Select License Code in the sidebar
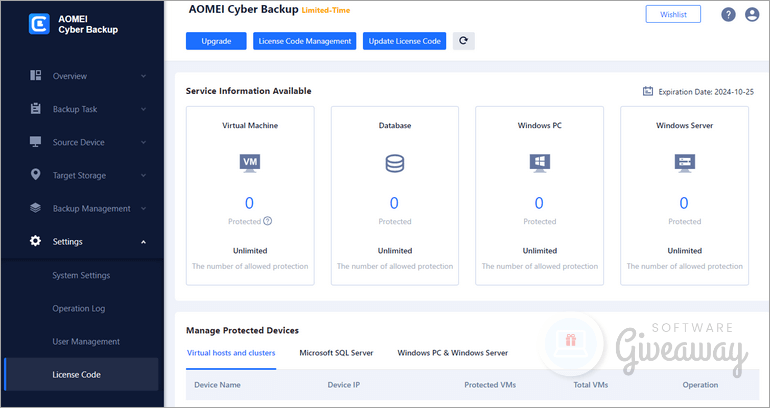The height and width of the screenshot is (408, 770). tap(82, 375)
